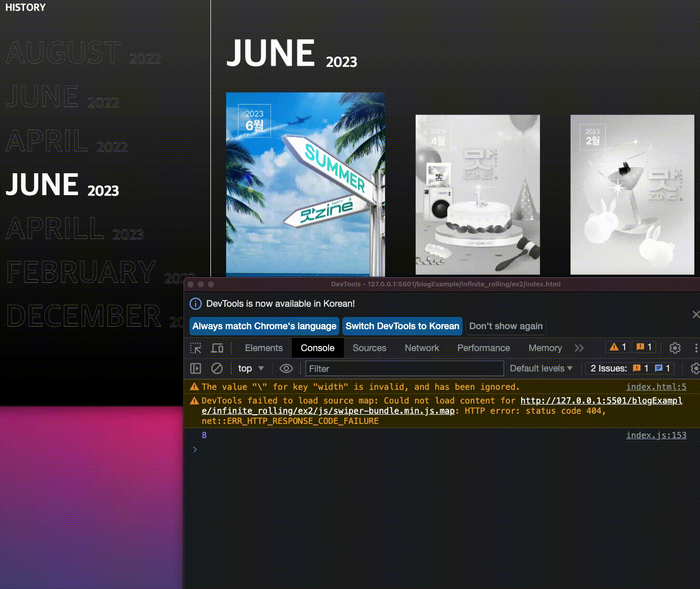Select the active JUNE 2023 history entry
Screen dimensions: 700x589
(x=62, y=185)
